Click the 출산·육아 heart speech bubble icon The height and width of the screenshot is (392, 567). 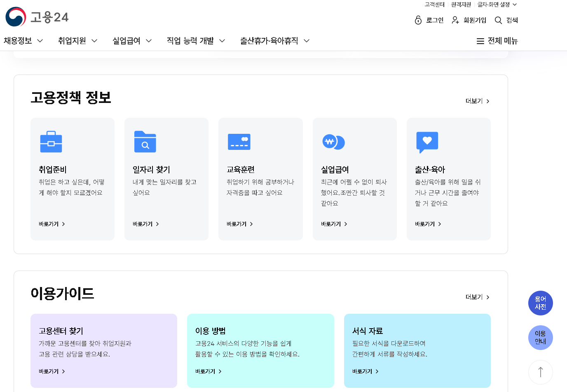pos(427,142)
